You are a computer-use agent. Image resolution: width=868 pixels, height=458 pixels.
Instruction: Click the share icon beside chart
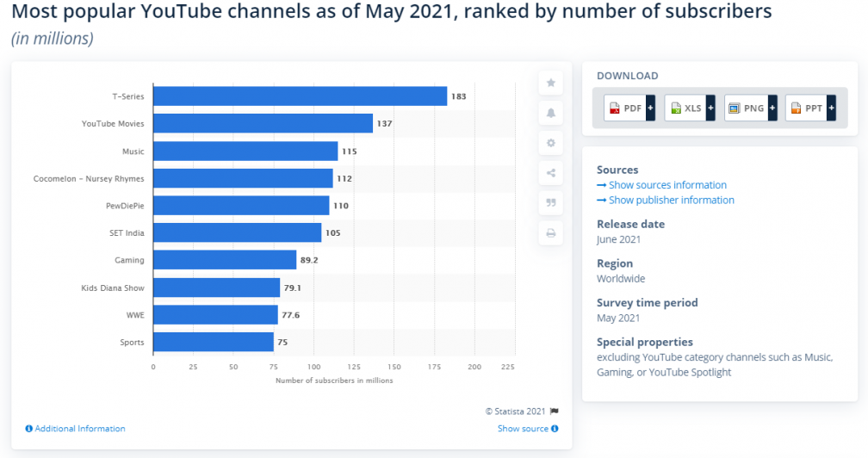tap(551, 173)
